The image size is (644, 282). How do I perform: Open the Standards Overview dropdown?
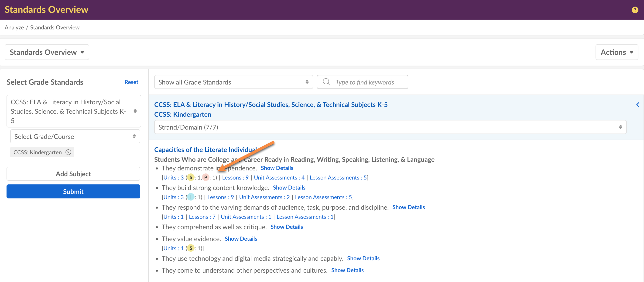click(47, 52)
